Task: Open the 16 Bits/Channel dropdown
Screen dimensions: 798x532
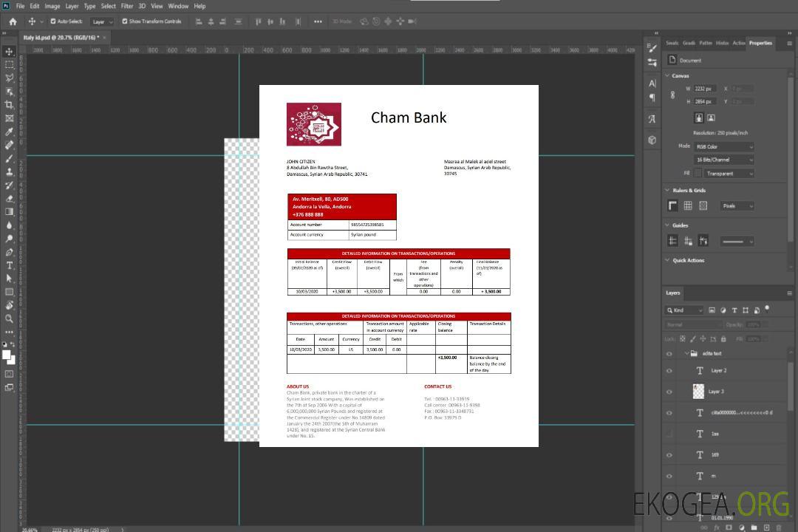Action: click(724, 160)
